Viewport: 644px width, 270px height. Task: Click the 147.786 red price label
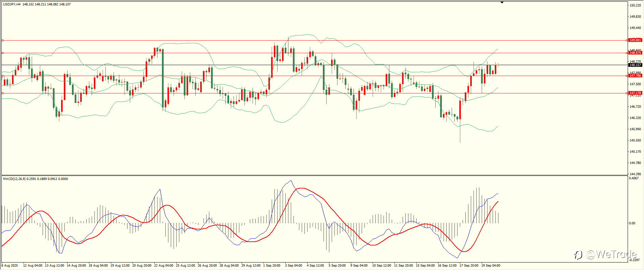point(635,76)
